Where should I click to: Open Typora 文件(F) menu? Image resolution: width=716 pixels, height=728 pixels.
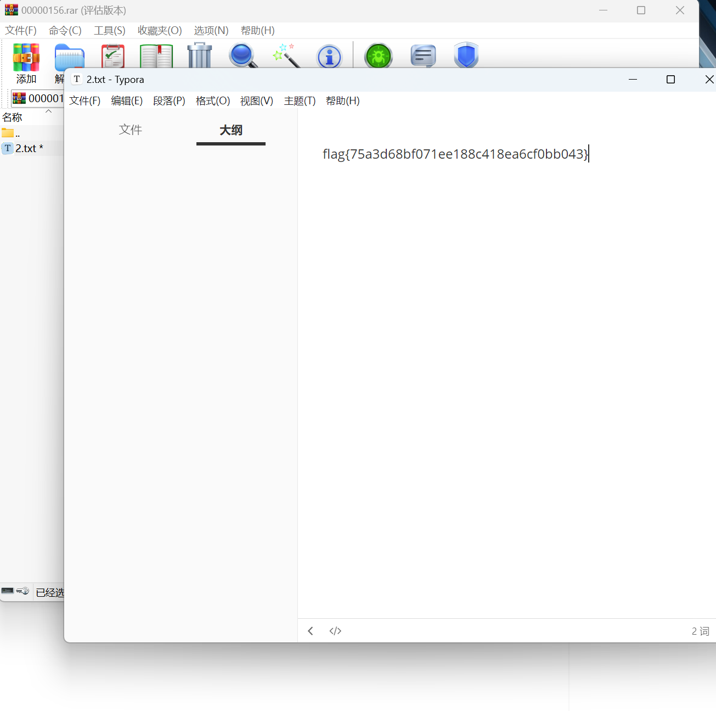click(x=85, y=101)
